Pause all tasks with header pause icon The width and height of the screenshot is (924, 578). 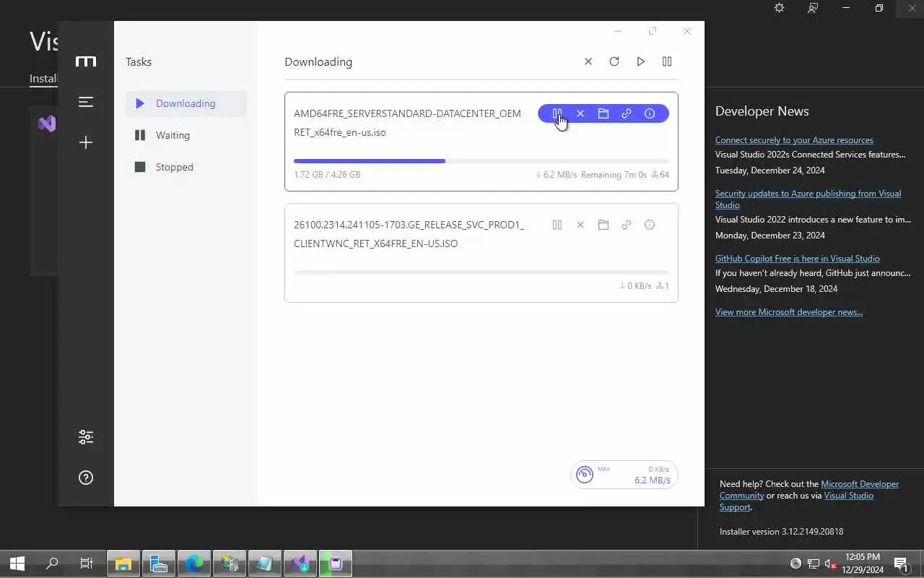click(x=667, y=61)
